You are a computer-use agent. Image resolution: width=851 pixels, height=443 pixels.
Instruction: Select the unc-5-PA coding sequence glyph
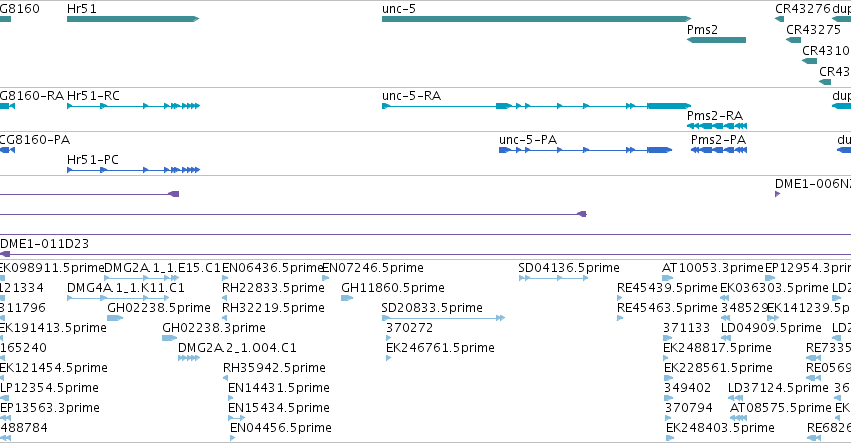[586, 150]
